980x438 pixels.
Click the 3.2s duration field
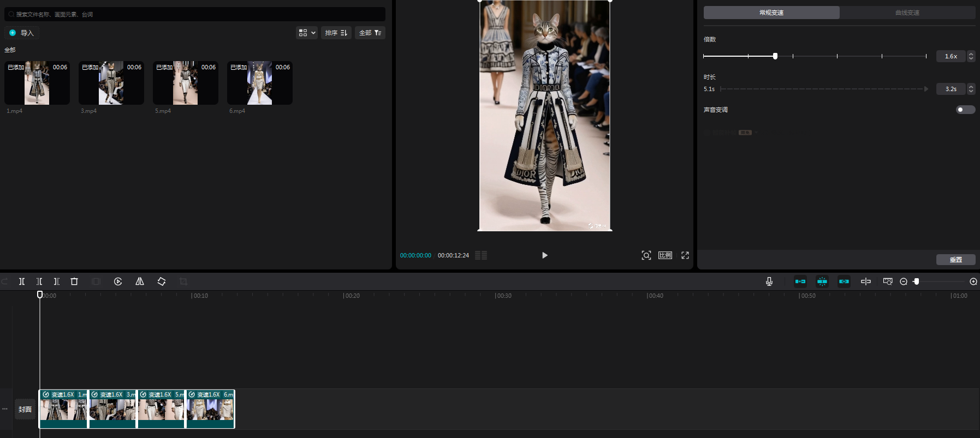click(951, 89)
